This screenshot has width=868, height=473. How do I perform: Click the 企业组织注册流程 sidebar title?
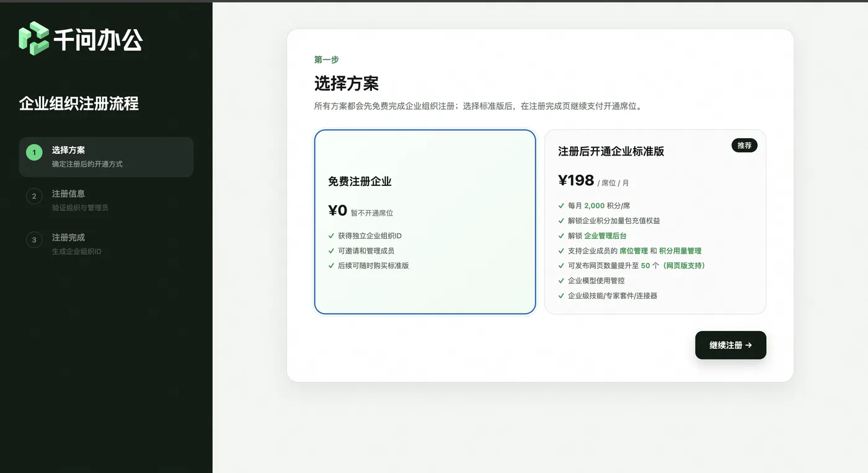pos(79,104)
